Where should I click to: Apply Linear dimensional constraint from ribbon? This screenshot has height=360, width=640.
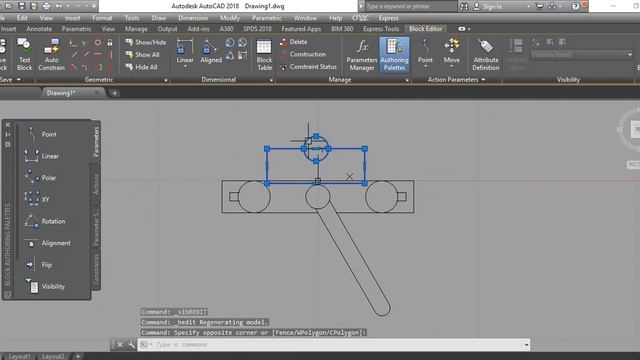coord(184,51)
